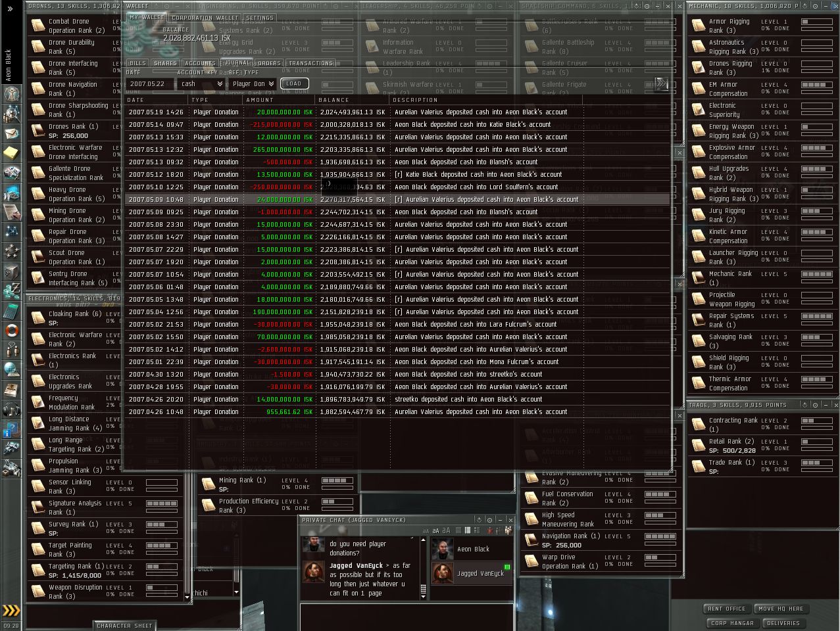Open the Orders sub-tab
Image resolution: width=840 pixels, height=631 pixels.
pyautogui.click(x=268, y=63)
